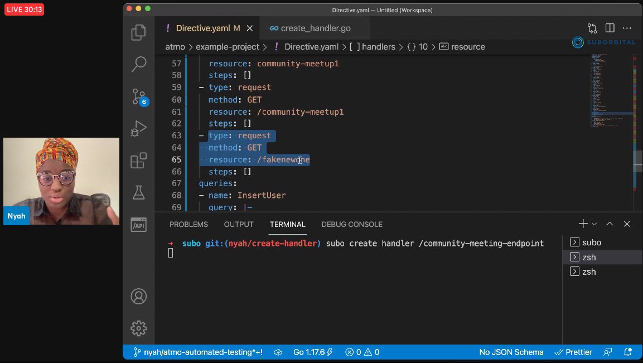This screenshot has height=364, width=643.
Task: Open the Accounts icon
Action: pos(138,295)
